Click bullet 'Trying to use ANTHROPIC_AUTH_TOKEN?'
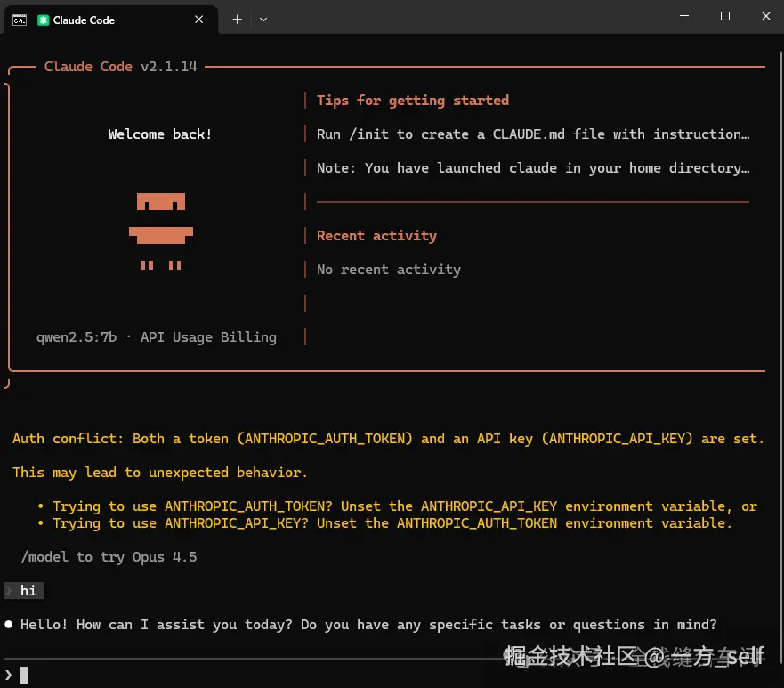784x688 pixels. click(398, 506)
